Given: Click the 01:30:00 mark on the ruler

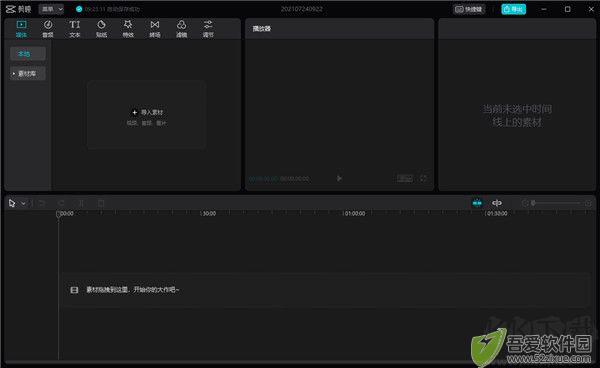Looking at the screenshot, I should point(497,213).
